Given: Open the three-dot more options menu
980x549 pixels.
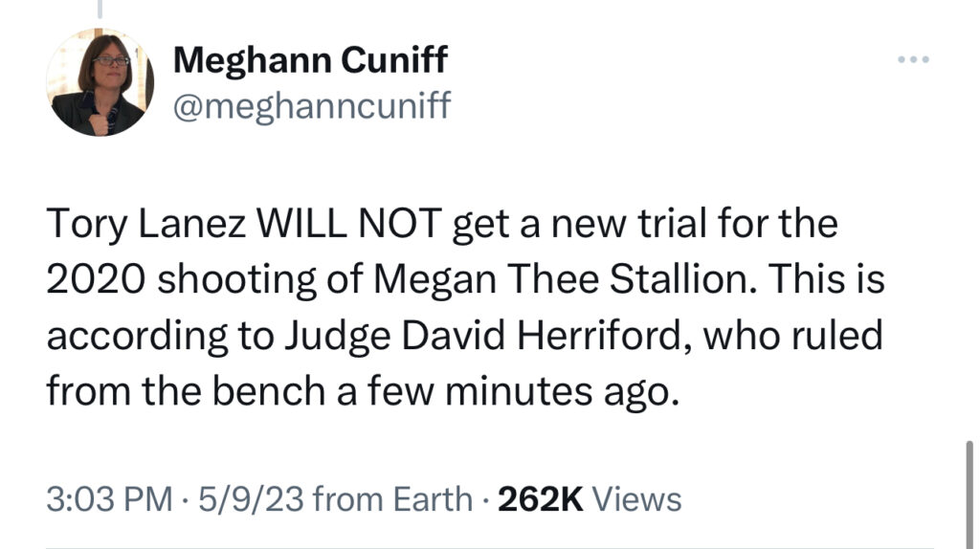Looking at the screenshot, I should [x=913, y=59].
